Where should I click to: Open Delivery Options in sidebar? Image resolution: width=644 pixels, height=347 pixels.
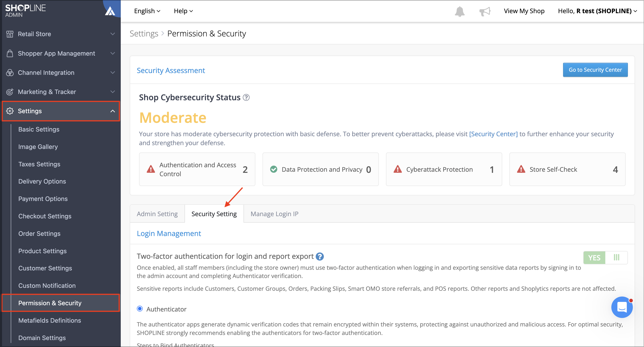[42, 181]
